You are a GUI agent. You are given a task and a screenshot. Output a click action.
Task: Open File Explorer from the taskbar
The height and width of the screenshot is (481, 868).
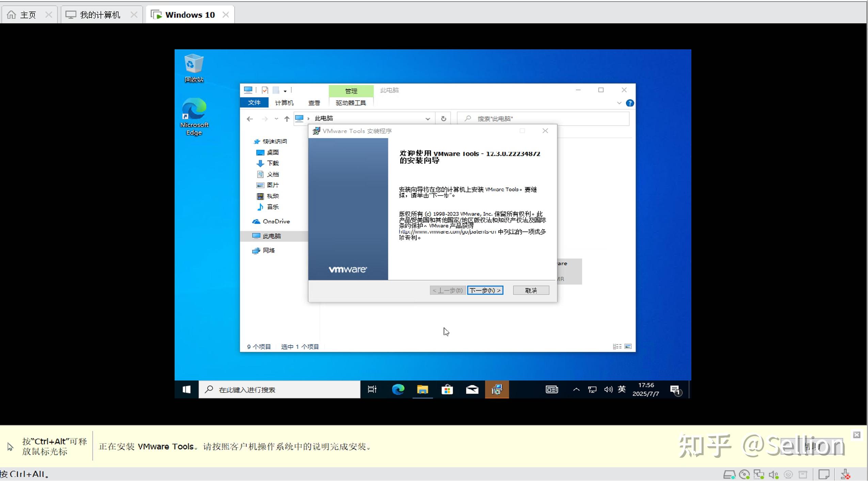click(422, 389)
